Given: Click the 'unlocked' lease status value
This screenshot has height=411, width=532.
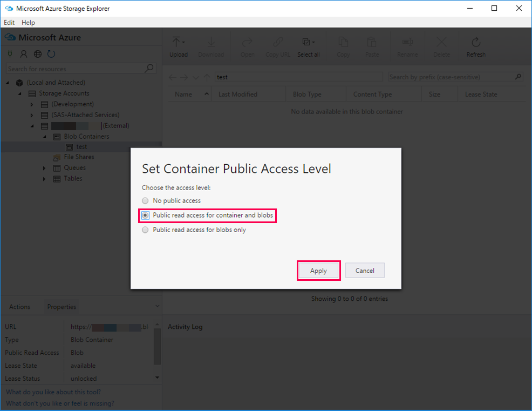Looking at the screenshot, I should [x=84, y=379].
